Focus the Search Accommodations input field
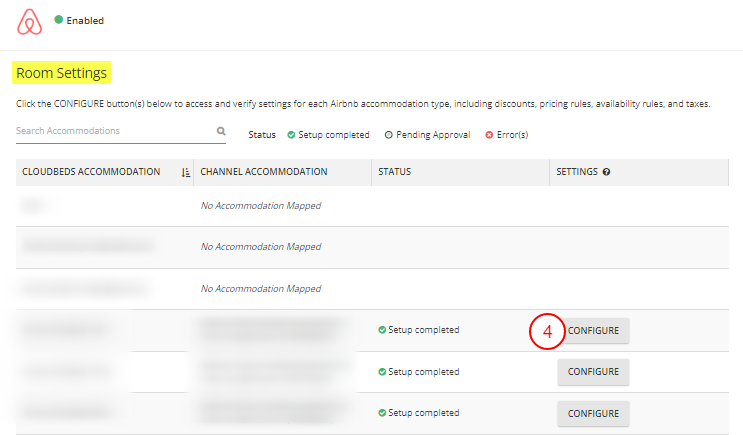743x435 pixels. point(112,131)
